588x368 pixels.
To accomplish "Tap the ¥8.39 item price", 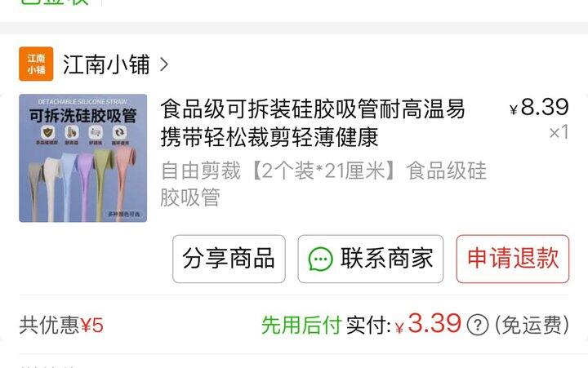I will [539, 107].
